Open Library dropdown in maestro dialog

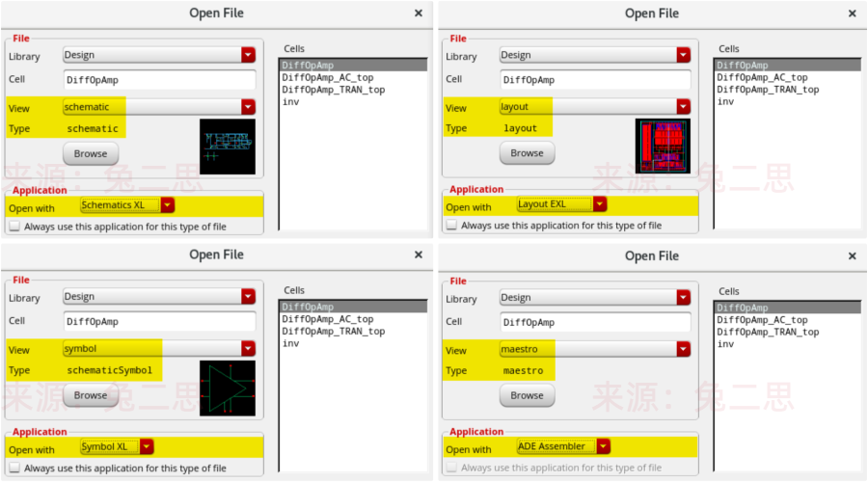coord(683,298)
